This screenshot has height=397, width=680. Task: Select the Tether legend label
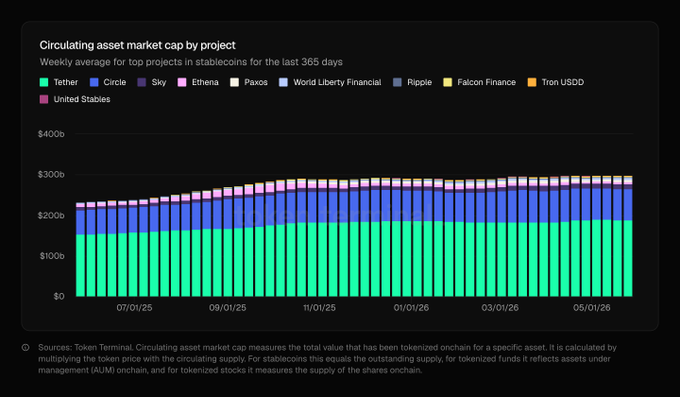click(65, 82)
